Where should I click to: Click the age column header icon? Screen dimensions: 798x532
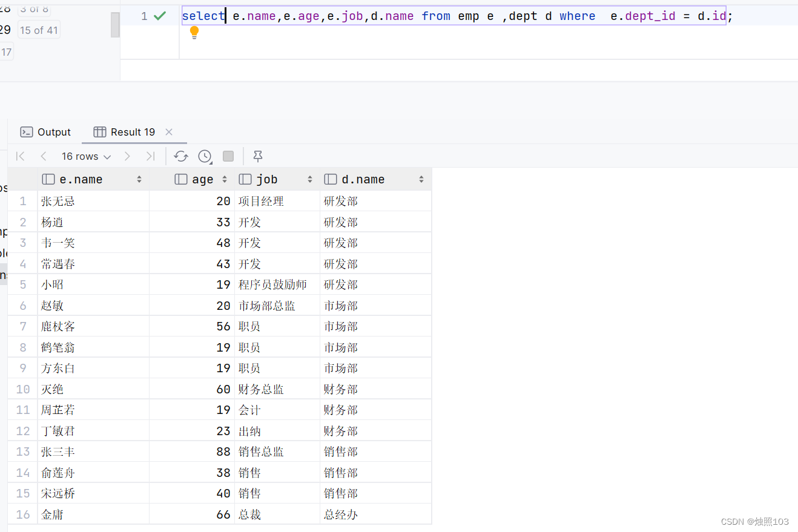181,179
